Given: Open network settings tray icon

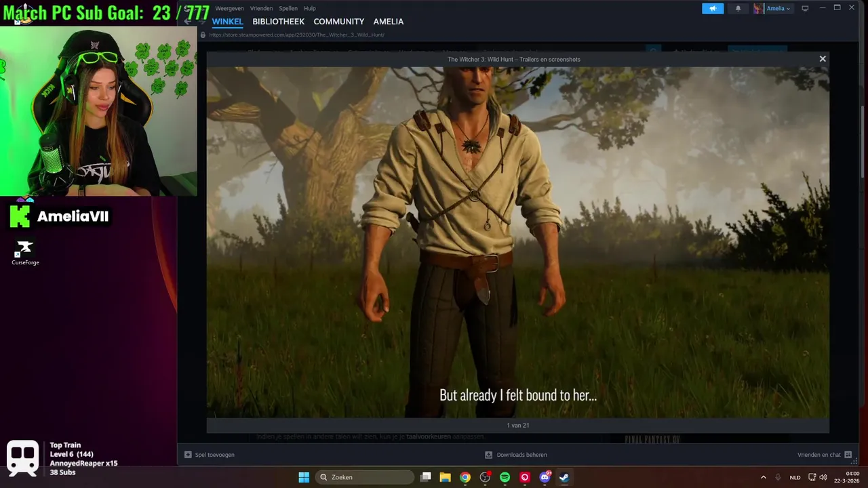Looking at the screenshot, I should [x=812, y=477].
